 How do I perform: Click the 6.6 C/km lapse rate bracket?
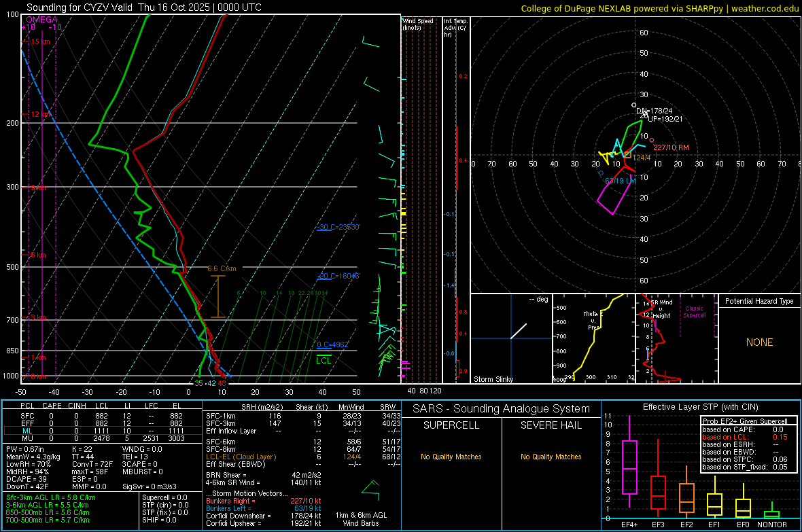218,297
